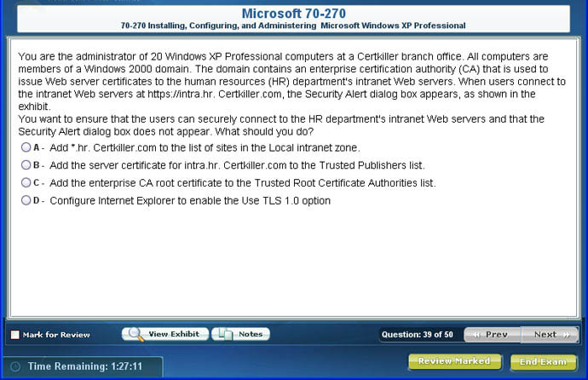588x380 pixels.
Task: Go to previous question with Prev
Action: [492, 334]
